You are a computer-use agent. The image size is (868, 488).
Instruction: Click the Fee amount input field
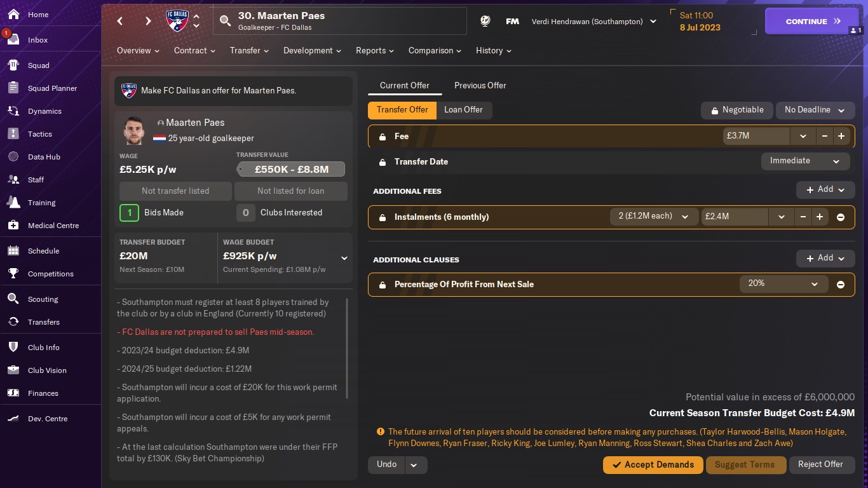click(756, 136)
